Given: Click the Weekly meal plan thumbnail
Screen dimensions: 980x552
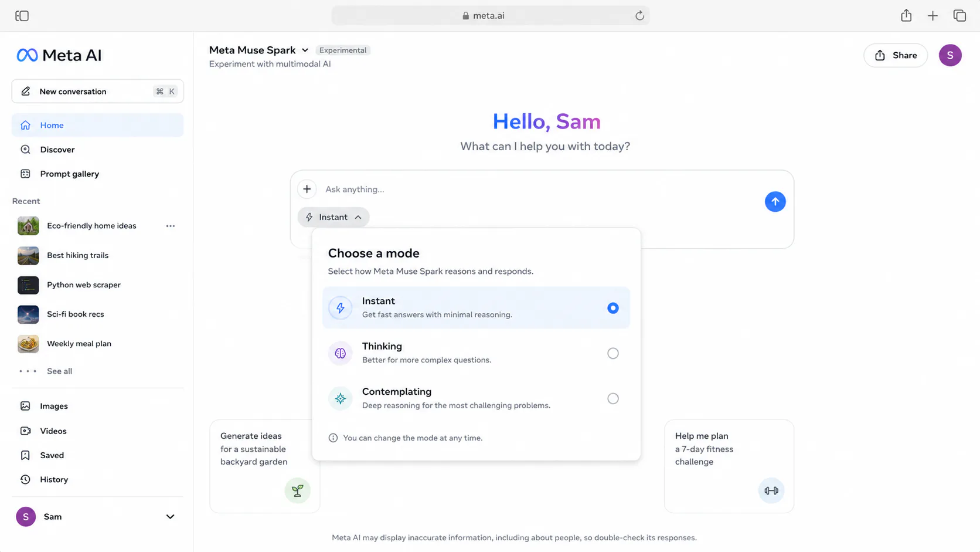Looking at the screenshot, I should [28, 344].
